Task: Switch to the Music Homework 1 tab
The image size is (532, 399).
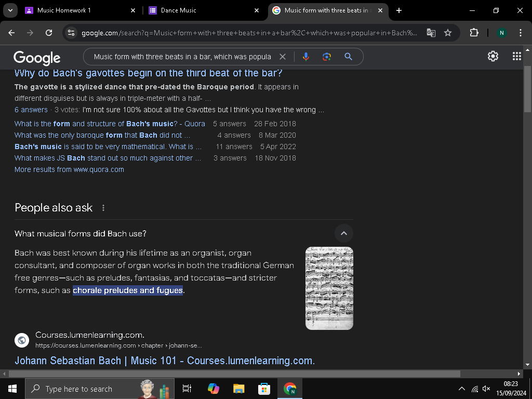Action: click(x=64, y=10)
